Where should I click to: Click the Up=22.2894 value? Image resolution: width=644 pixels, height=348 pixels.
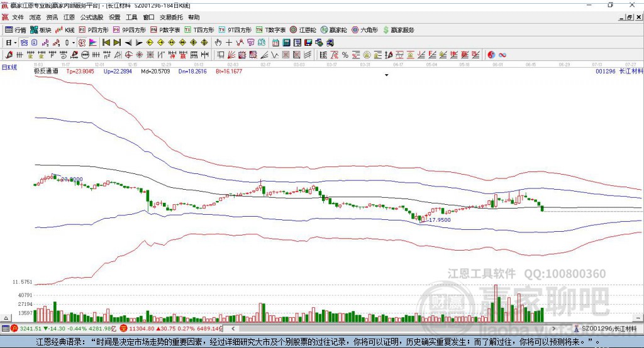tap(118, 72)
